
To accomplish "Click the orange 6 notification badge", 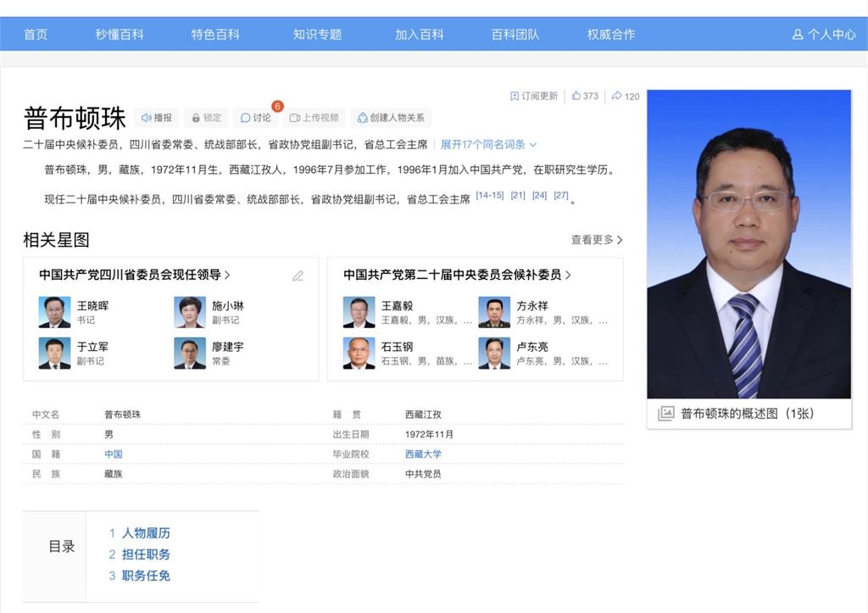I will click(277, 106).
